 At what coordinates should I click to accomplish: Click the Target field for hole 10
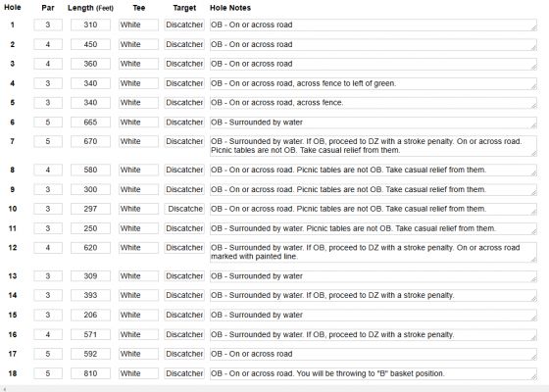[184, 209]
